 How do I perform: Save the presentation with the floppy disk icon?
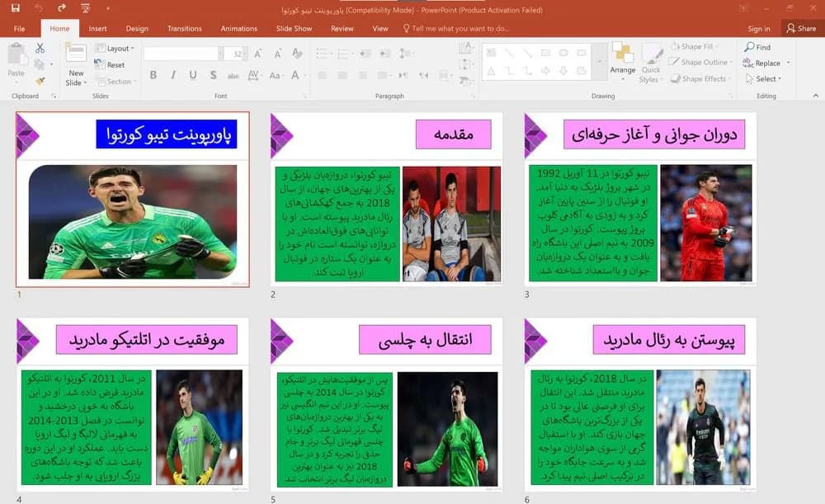tap(15, 8)
